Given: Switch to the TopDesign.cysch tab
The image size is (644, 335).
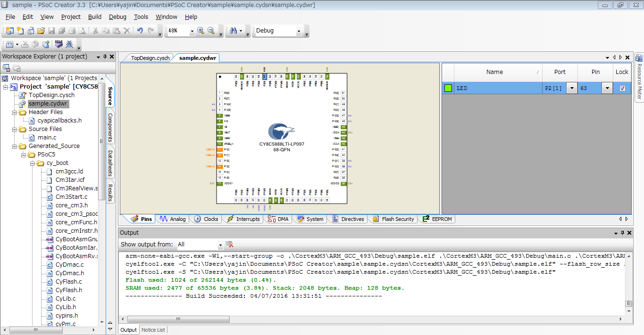Looking at the screenshot, I should coord(150,58).
